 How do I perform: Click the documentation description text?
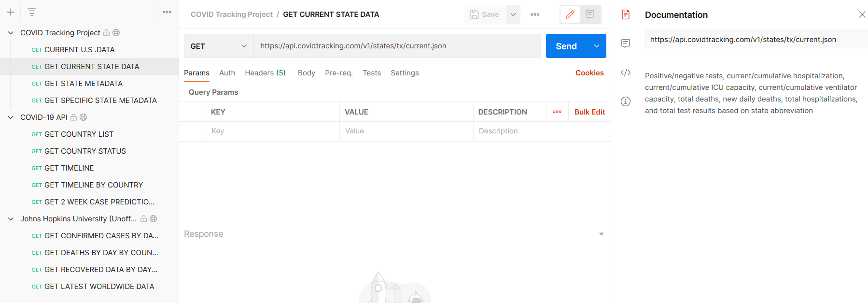coord(751,93)
